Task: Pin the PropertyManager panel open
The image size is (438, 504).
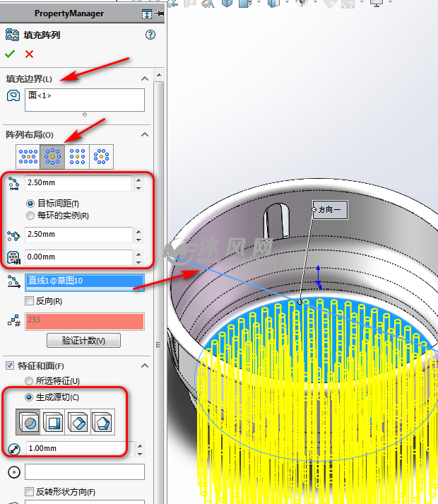Action: tap(160, 13)
